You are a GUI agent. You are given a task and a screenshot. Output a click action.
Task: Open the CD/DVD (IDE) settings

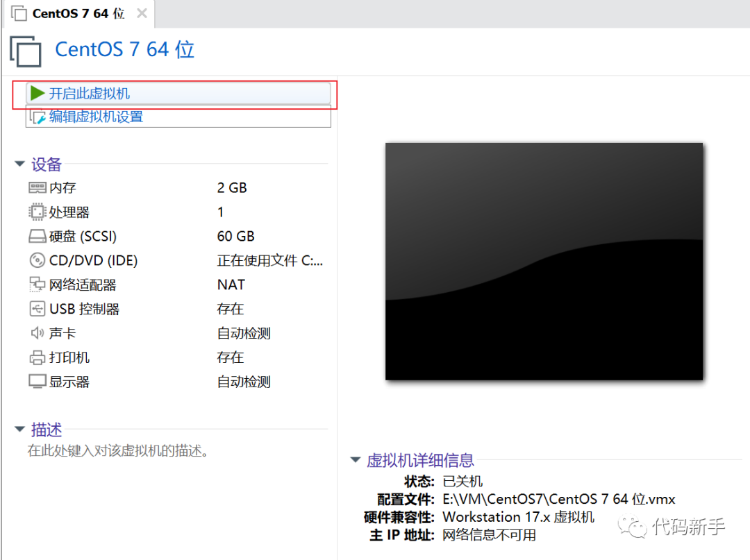(93, 260)
